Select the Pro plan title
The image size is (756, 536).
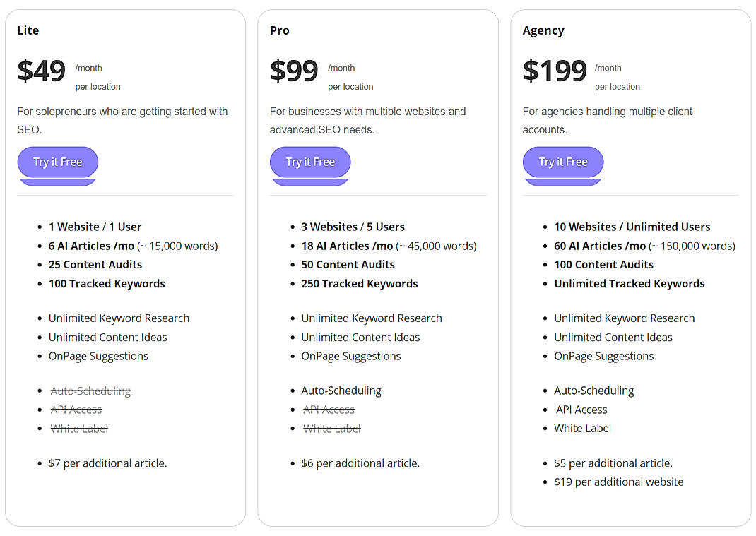(279, 30)
